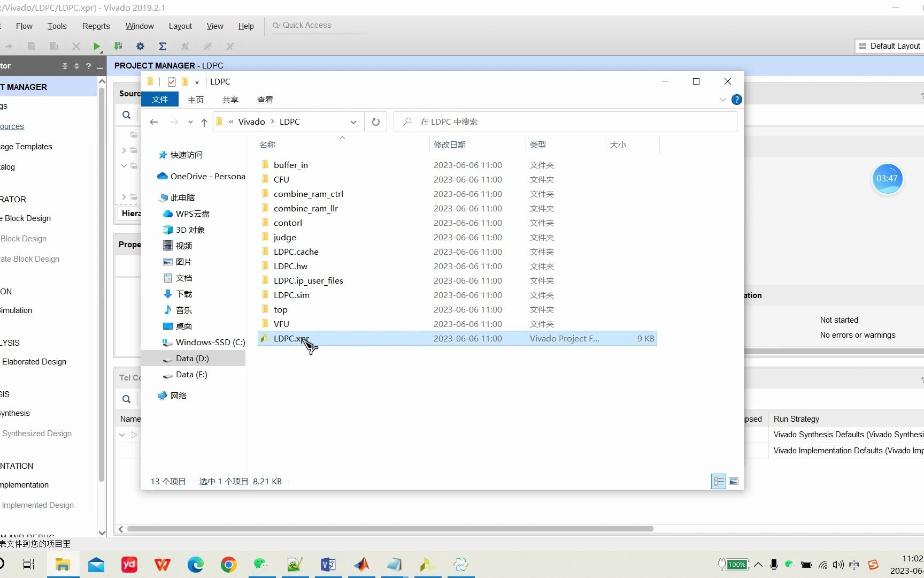This screenshot has height=578, width=924.
Task: Open the 文件 tab in Explorer
Action: click(160, 100)
